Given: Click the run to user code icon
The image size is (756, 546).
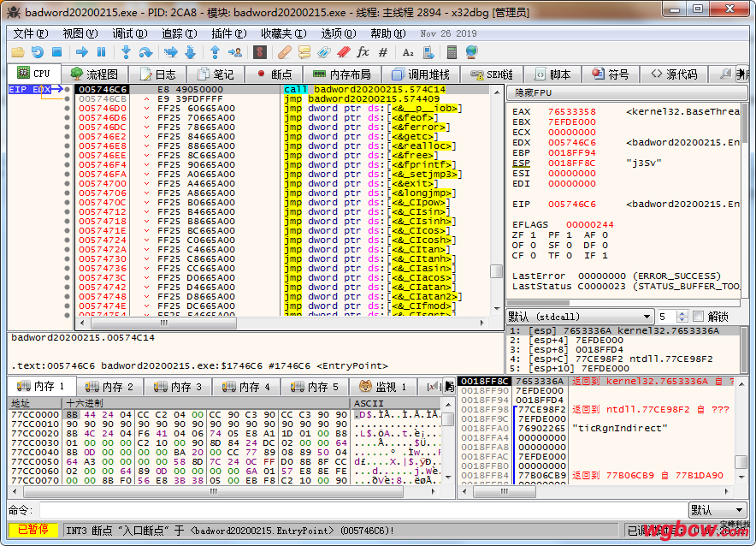Looking at the screenshot, I should coord(235,52).
